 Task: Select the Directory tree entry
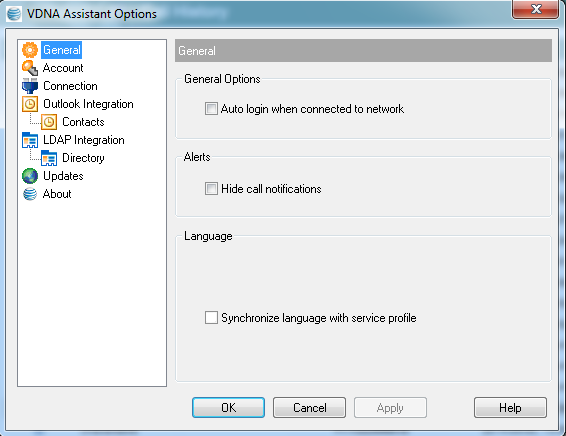pyautogui.click(x=83, y=158)
